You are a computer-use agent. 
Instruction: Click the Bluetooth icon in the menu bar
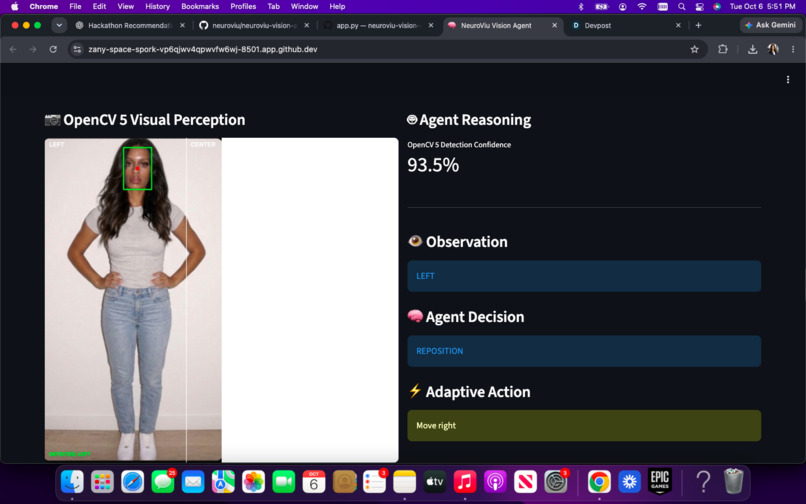coord(581,7)
